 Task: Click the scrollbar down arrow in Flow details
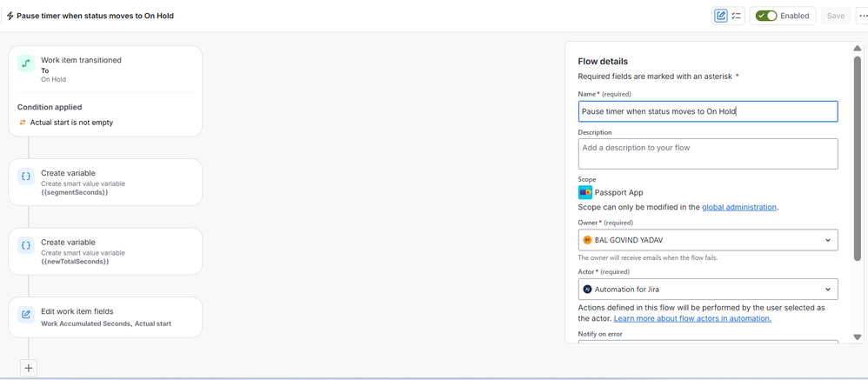point(857,337)
